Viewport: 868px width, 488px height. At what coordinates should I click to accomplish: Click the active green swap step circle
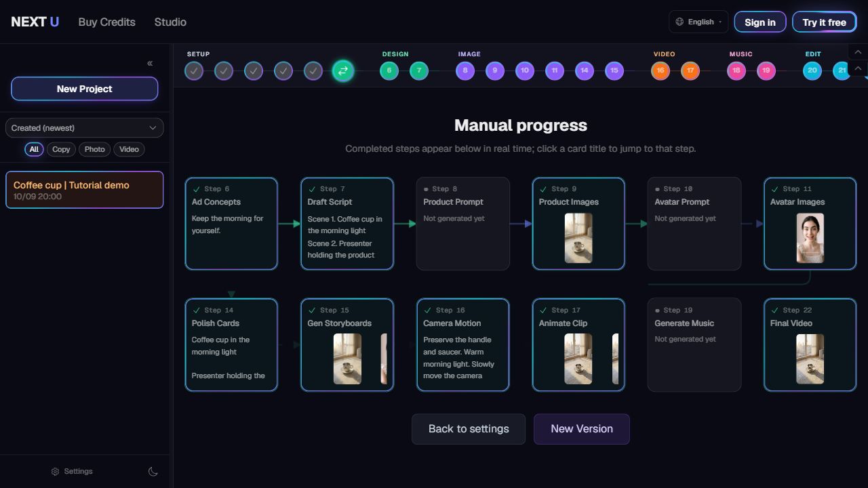pyautogui.click(x=343, y=70)
